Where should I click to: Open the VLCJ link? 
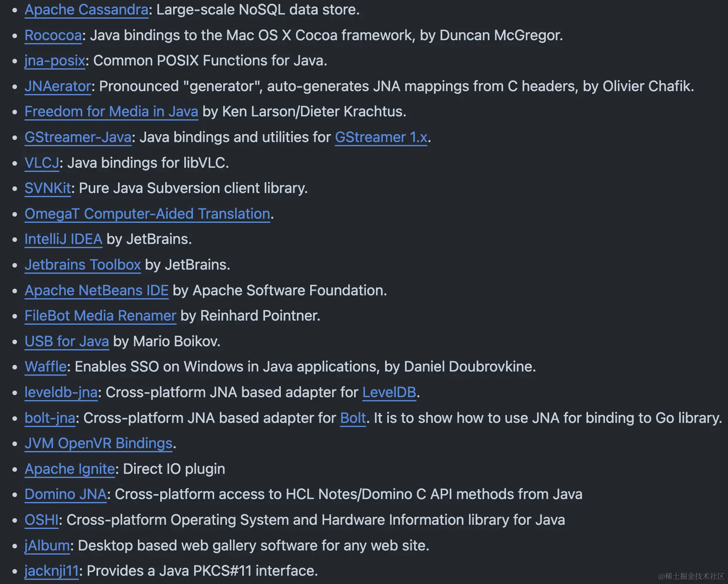[x=42, y=163]
